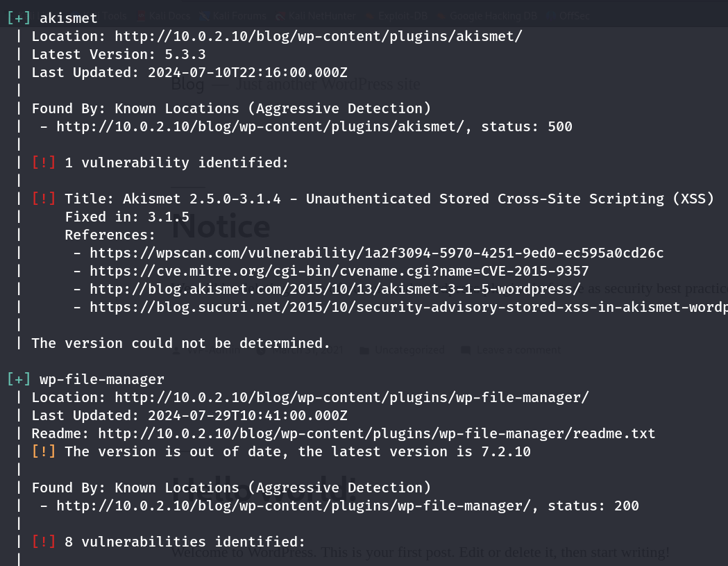Open the wpscan.com vulnerability reference URL
This screenshot has height=566, width=728.
click(376, 253)
